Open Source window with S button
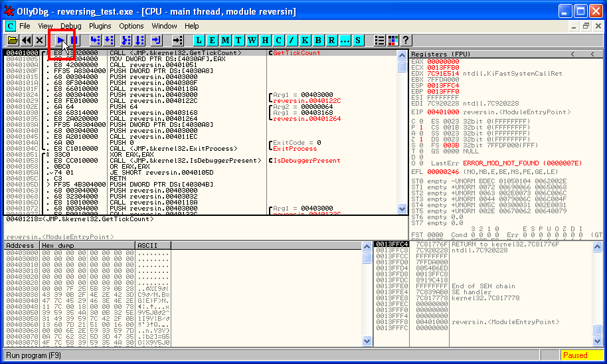Viewport: 607px width, 364px height. [358, 41]
